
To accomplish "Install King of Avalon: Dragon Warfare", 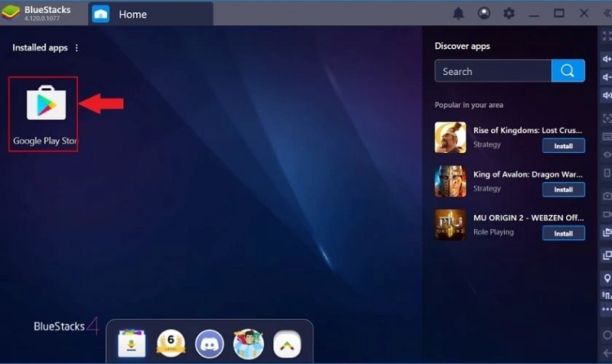I will [x=563, y=189].
